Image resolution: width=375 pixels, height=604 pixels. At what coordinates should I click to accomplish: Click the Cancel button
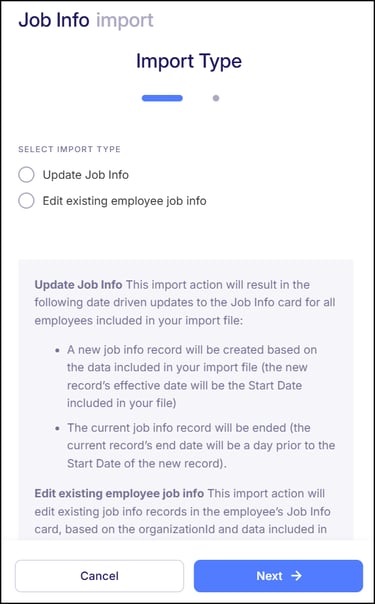tap(99, 576)
